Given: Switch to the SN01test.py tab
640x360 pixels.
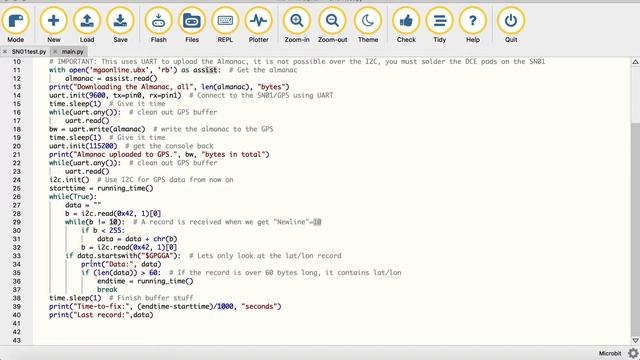Looking at the screenshot, I should (x=29, y=52).
